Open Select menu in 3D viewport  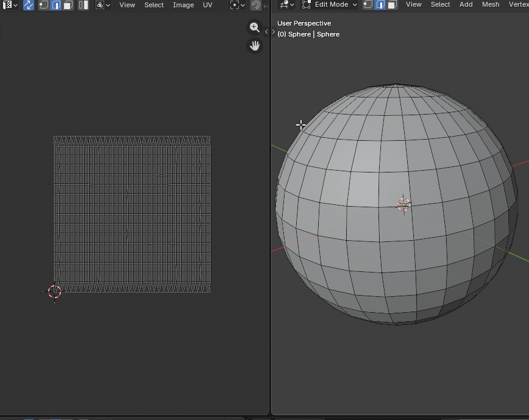(x=440, y=5)
